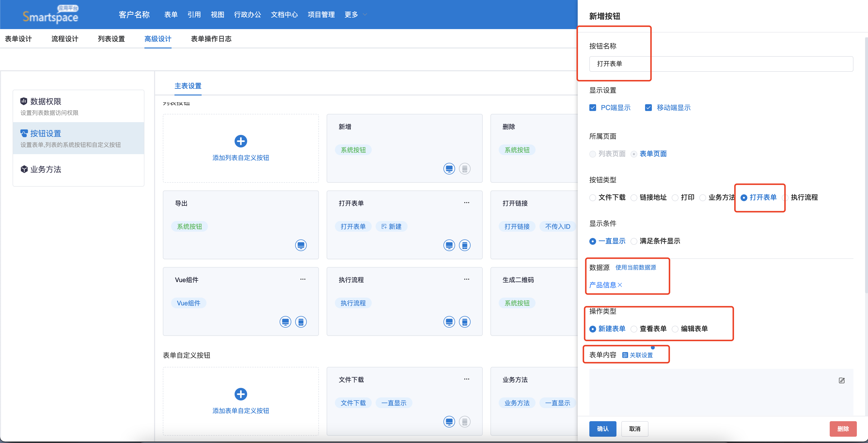Uncheck the 移动端显示 checkbox
Image resolution: width=868 pixels, height=443 pixels.
(x=648, y=108)
